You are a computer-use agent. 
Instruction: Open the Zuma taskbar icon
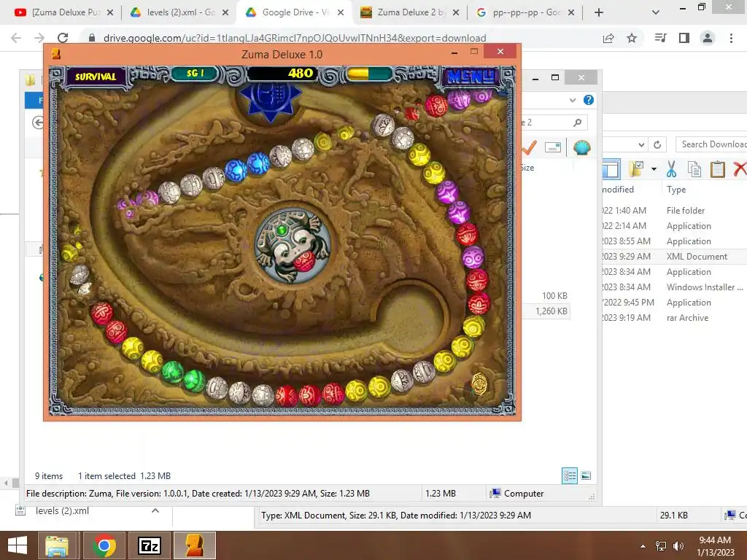click(x=194, y=545)
